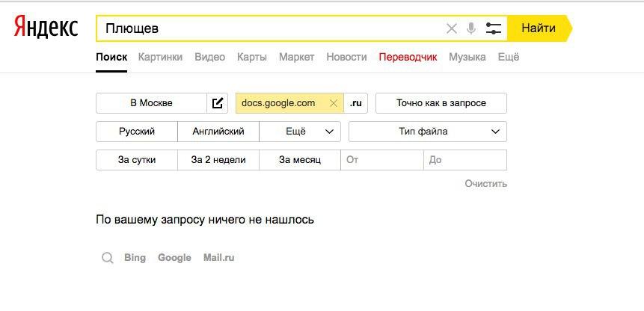Open the Переводчик tab
The width and height of the screenshot is (644, 311).
tap(408, 57)
